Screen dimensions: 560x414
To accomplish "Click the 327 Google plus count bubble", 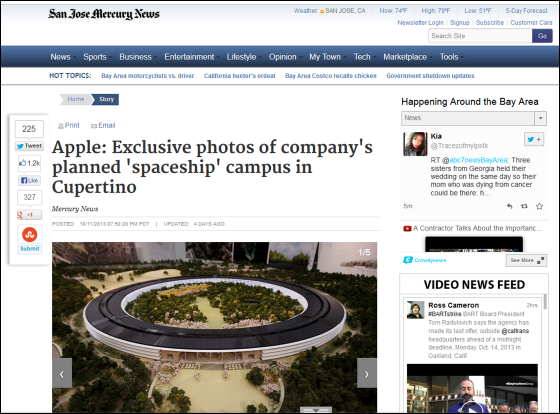I will pyautogui.click(x=29, y=197).
